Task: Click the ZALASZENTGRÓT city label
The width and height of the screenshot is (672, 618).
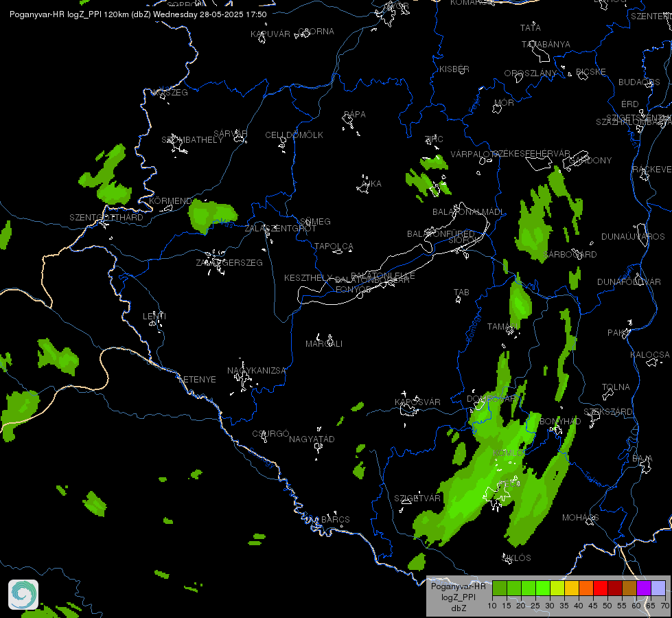Action: click(x=280, y=229)
